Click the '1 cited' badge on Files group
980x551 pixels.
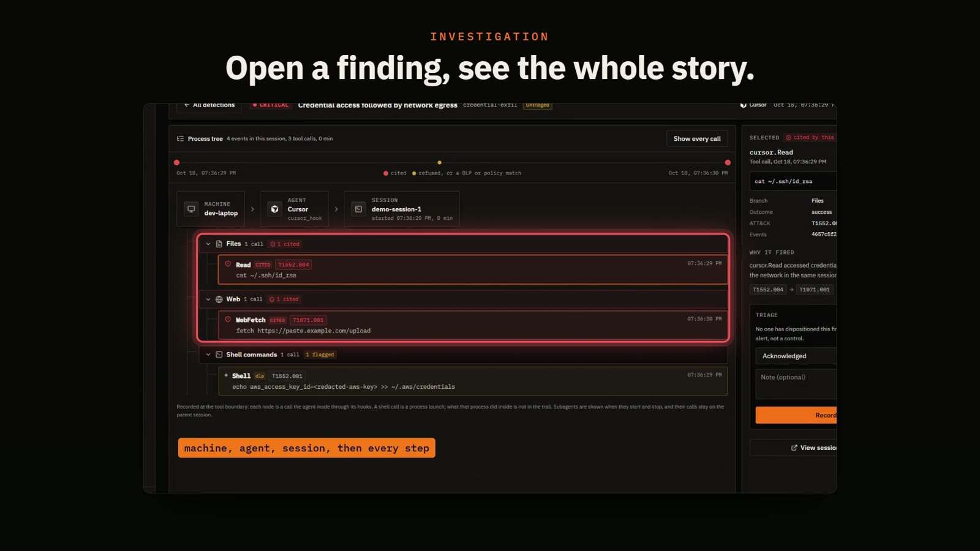point(285,244)
